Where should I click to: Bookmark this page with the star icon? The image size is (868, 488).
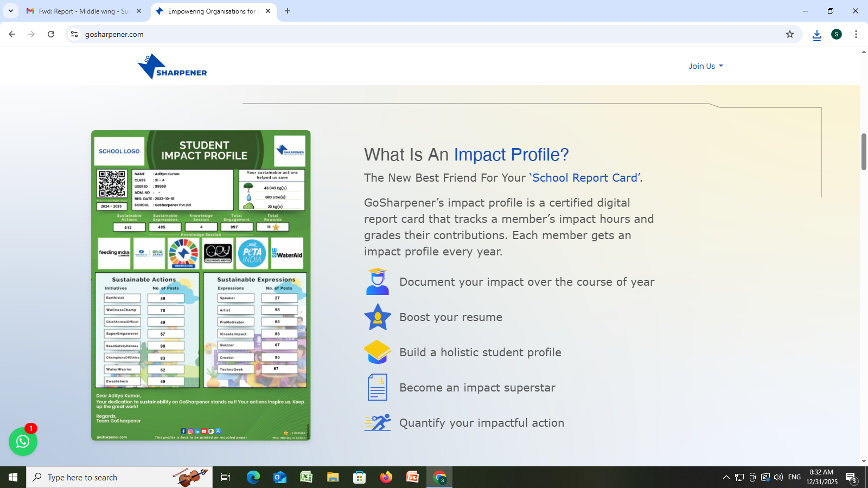pyautogui.click(x=790, y=34)
